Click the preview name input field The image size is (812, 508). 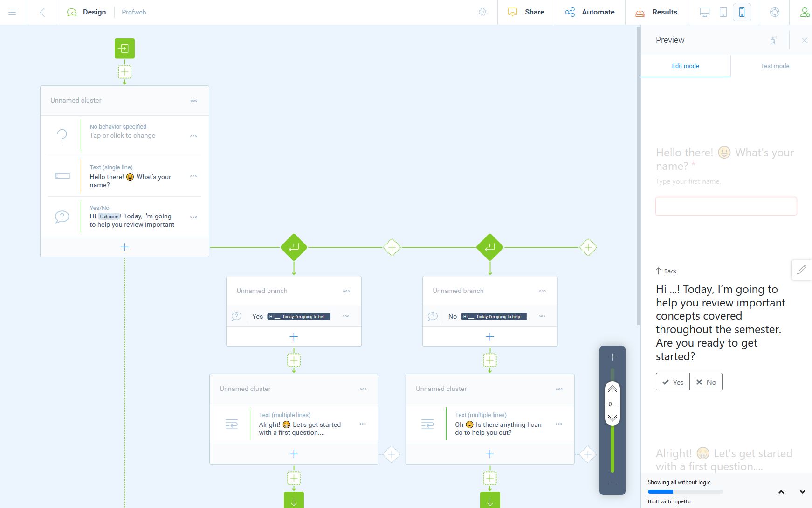pos(726,206)
